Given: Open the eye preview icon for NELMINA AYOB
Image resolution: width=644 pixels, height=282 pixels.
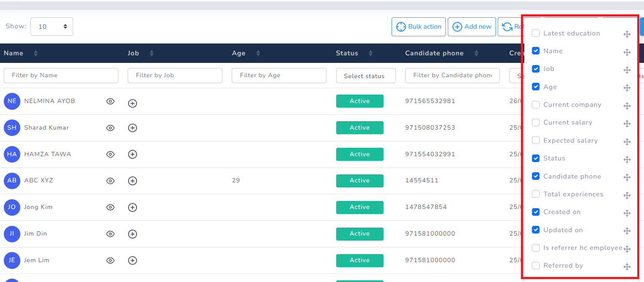Looking at the screenshot, I should [110, 101].
